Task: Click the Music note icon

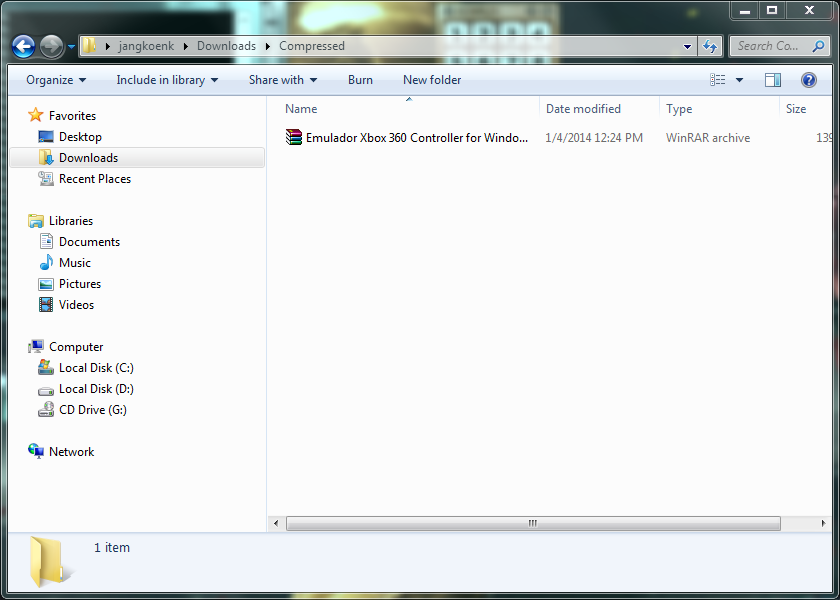Action: [x=46, y=262]
